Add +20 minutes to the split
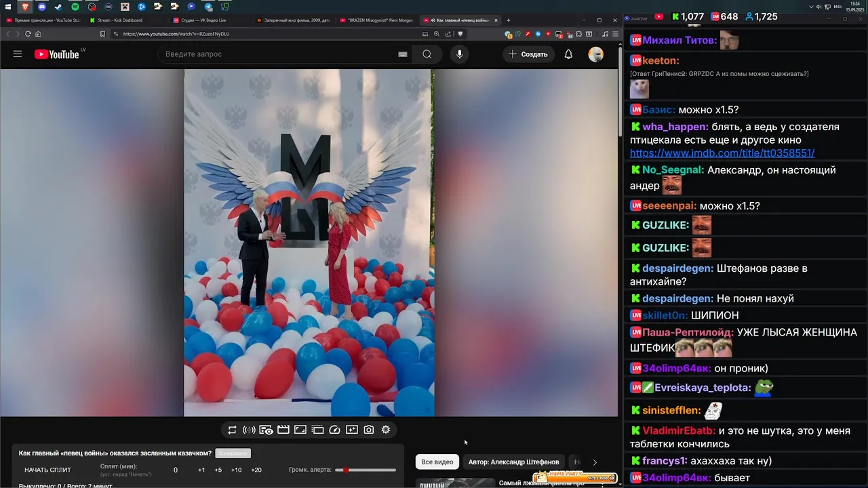 [256, 470]
